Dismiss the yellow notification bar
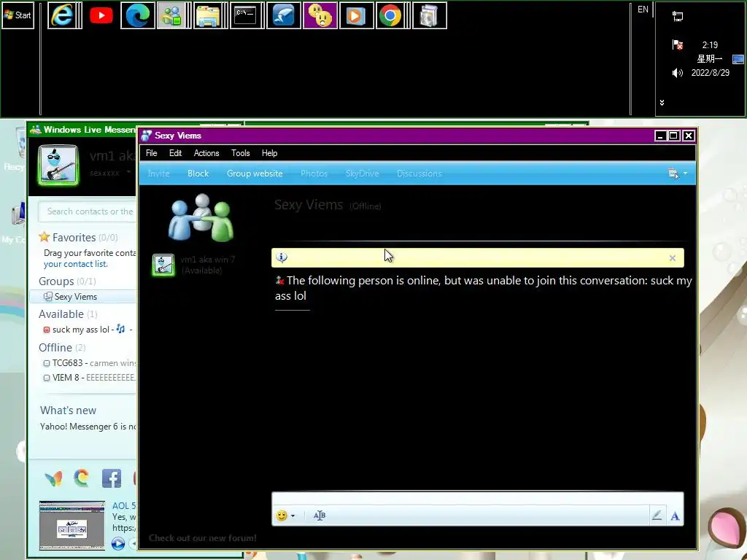 (x=672, y=257)
